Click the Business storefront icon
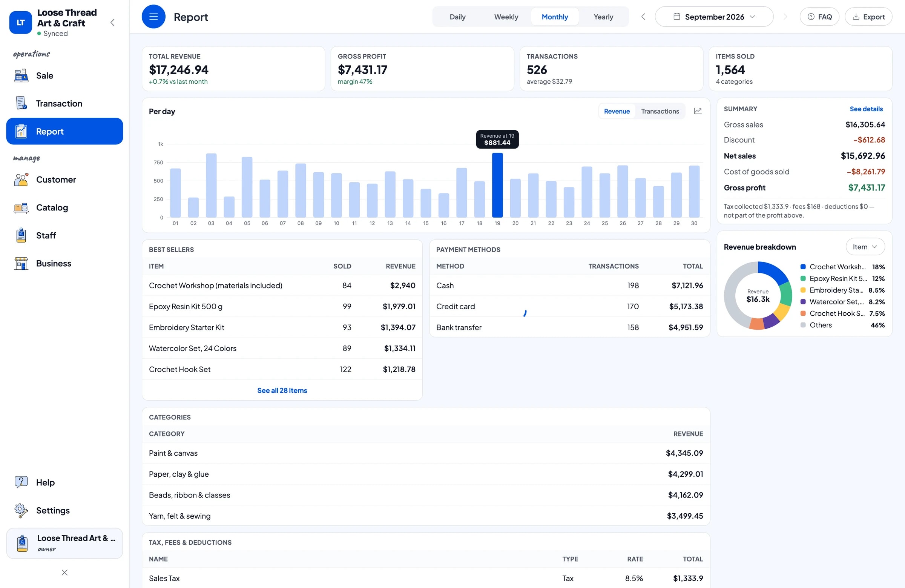The width and height of the screenshot is (905, 588). point(21,263)
